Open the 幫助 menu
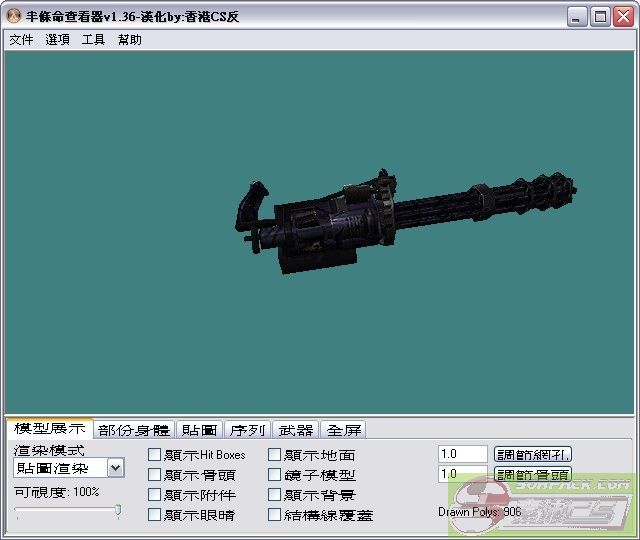 [129, 40]
